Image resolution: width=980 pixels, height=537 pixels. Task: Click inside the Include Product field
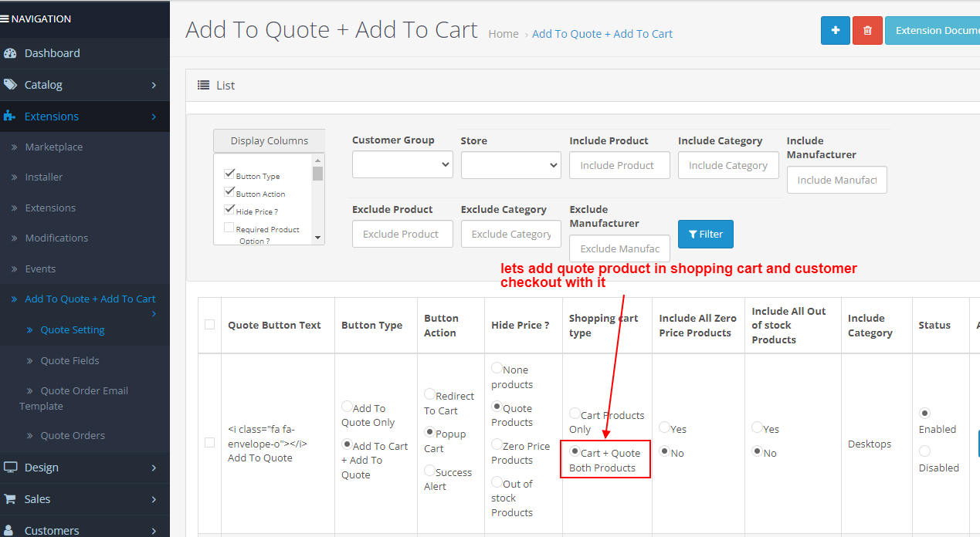click(x=619, y=164)
